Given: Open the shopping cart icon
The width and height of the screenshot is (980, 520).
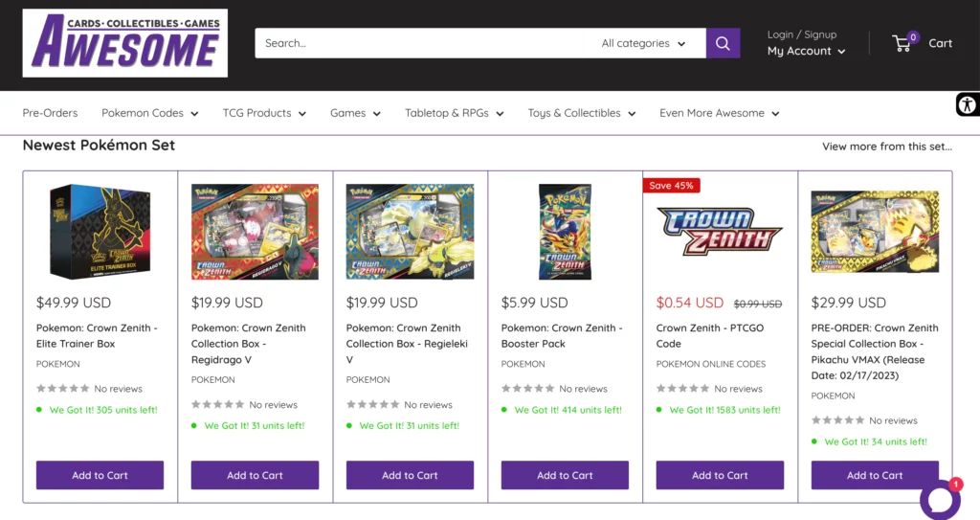Looking at the screenshot, I should tap(902, 43).
